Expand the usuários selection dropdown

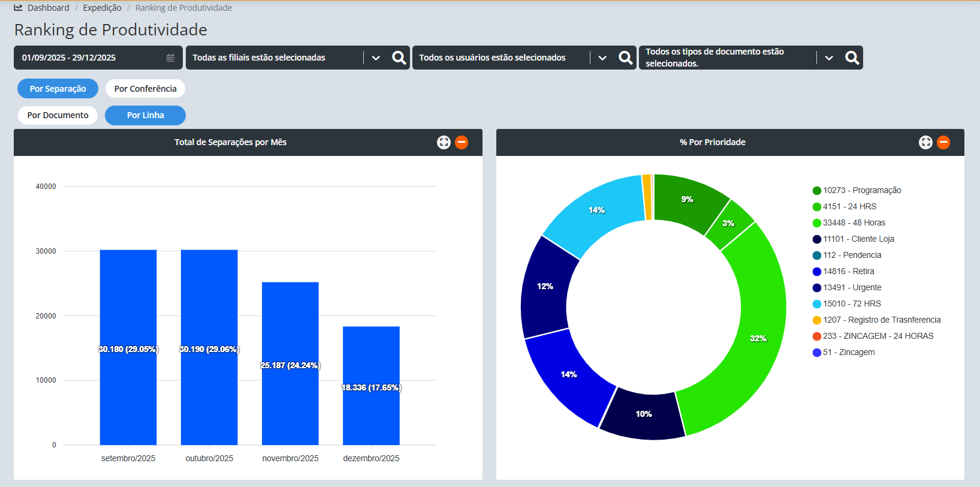click(602, 58)
